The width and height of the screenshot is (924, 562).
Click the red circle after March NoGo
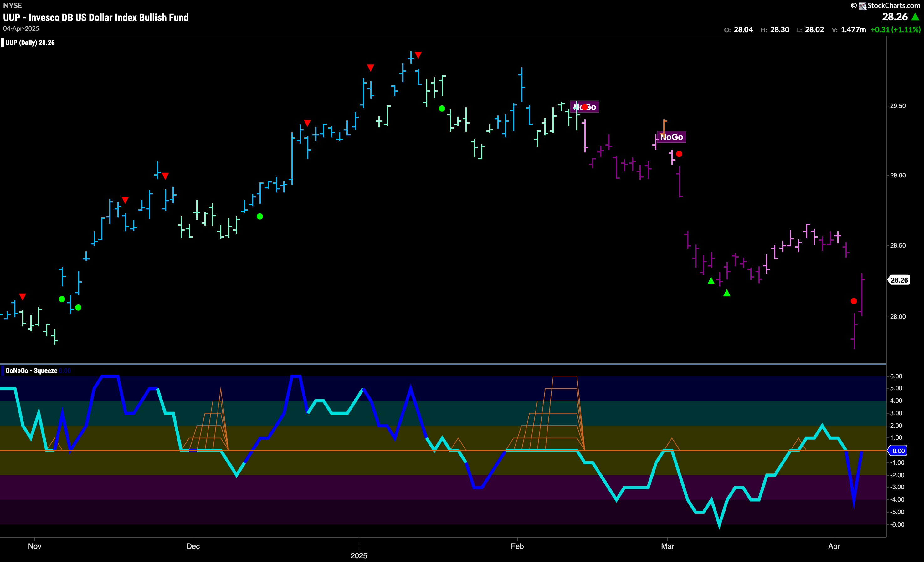679,154
